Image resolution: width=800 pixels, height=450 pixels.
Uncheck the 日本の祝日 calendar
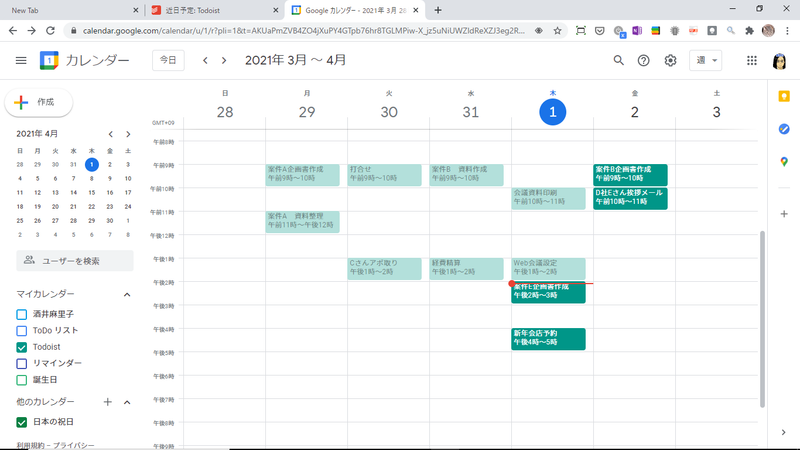point(21,422)
